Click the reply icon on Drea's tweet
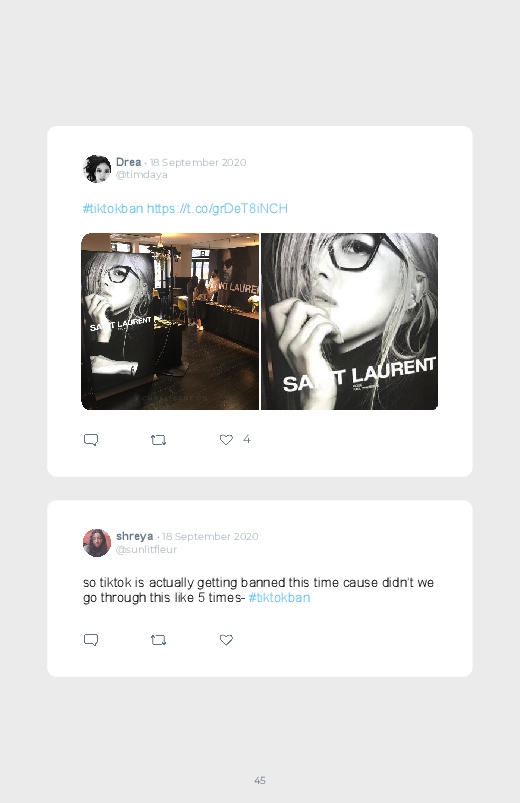Image resolution: width=520 pixels, height=803 pixels. click(x=91, y=440)
